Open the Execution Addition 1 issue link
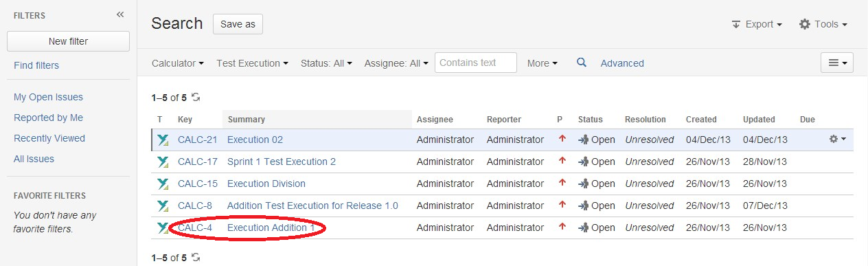This screenshot has height=266, width=868. click(x=271, y=228)
